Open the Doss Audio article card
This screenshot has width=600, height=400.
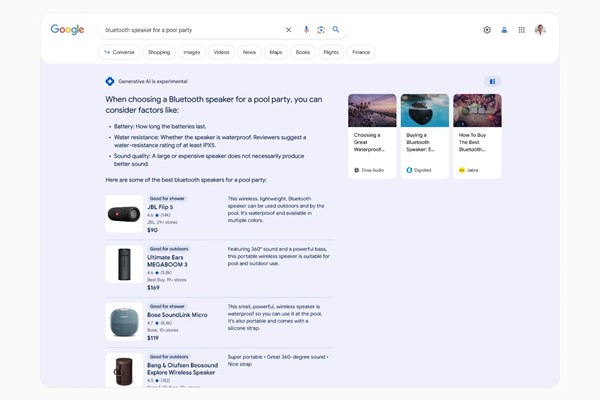coord(372,136)
